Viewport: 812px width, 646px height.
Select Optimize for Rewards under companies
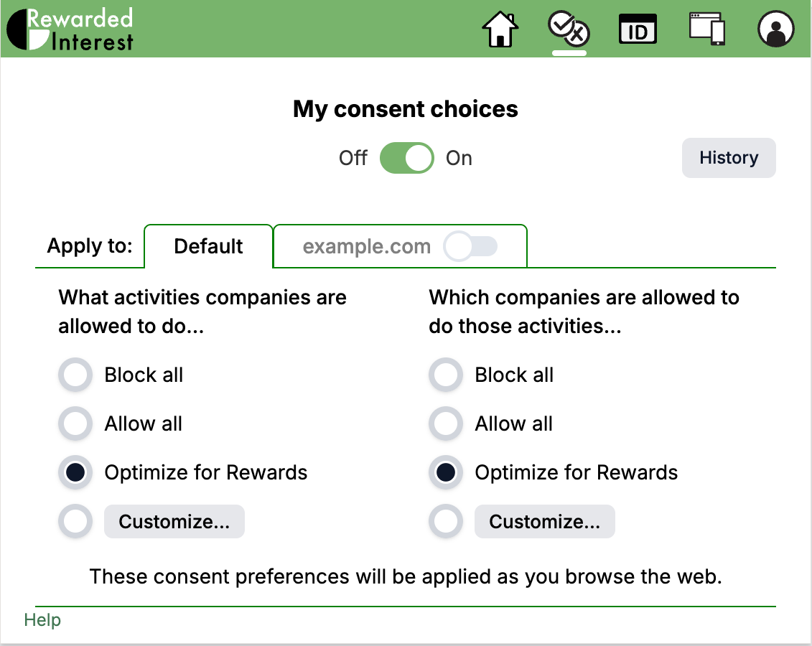(x=446, y=472)
